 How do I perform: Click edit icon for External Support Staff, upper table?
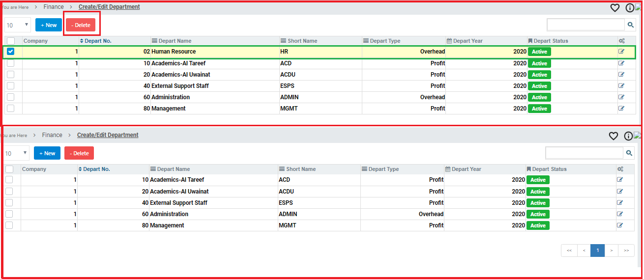click(621, 86)
